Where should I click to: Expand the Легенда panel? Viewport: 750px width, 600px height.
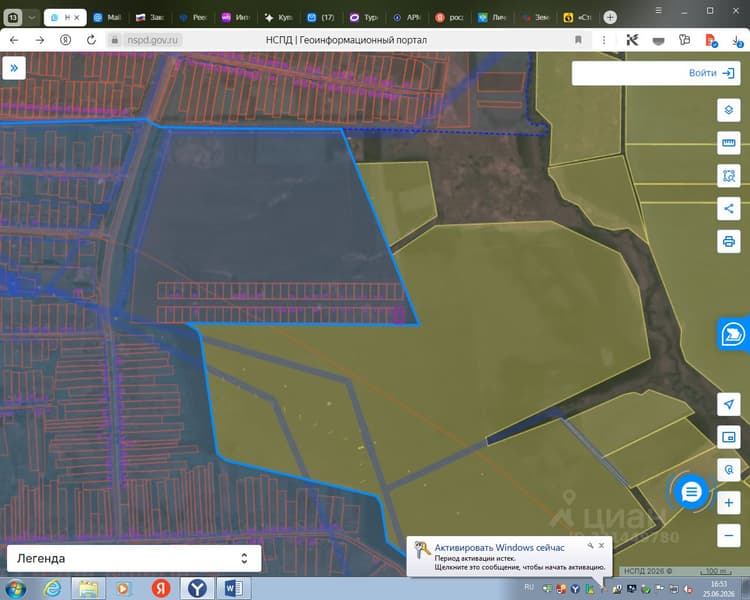134,558
